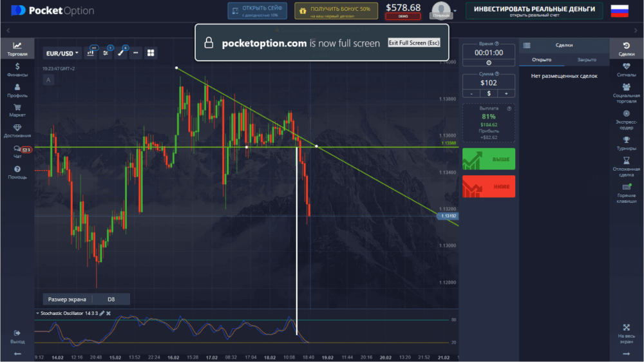Open the chart type settings icon
The height and width of the screenshot is (362, 644).
click(x=91, y=53)
